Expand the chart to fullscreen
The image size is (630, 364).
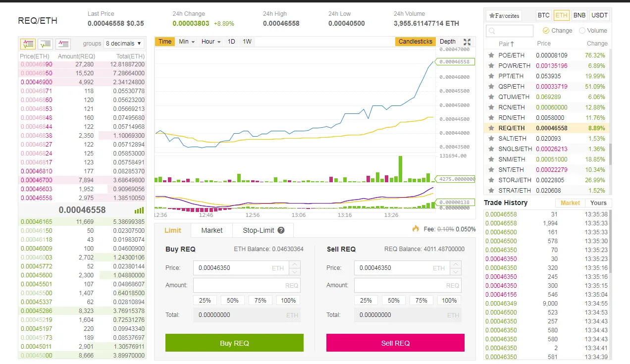click(x=467, y=42)
